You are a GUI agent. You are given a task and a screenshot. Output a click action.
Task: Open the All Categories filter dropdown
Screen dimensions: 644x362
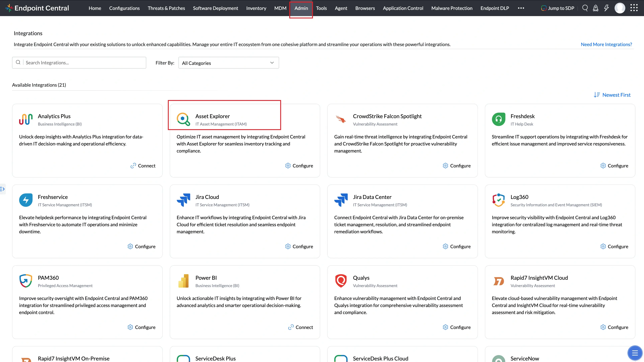pos(228,63)
